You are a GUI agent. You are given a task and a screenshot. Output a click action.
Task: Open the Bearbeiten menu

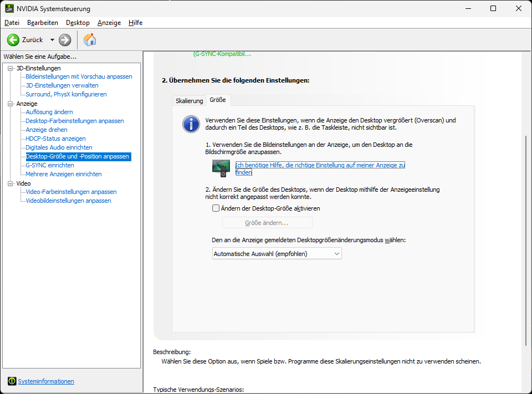point(43,23)
